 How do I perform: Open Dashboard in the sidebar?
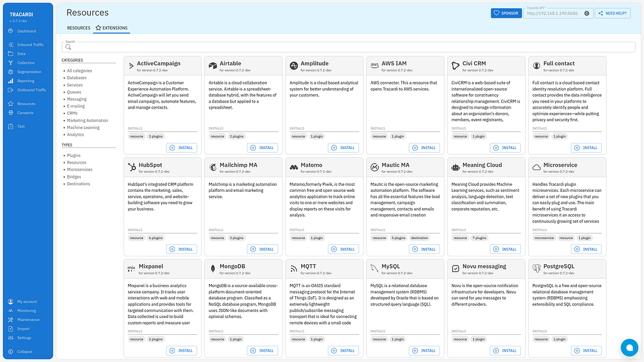coord(22,31)
